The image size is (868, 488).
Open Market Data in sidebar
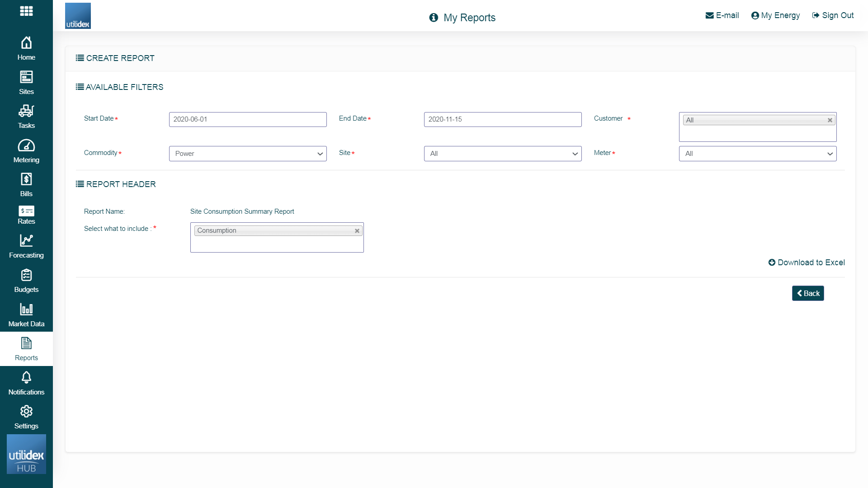(26, 315)
